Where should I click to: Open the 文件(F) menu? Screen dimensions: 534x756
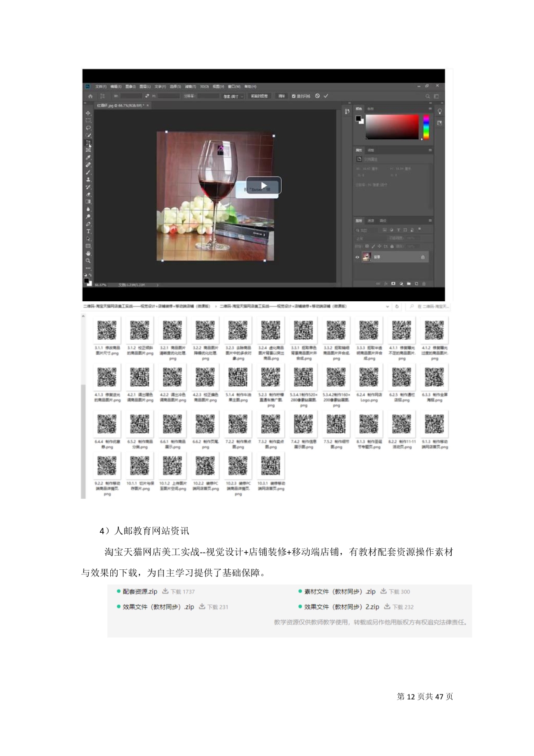pos(101,86)
